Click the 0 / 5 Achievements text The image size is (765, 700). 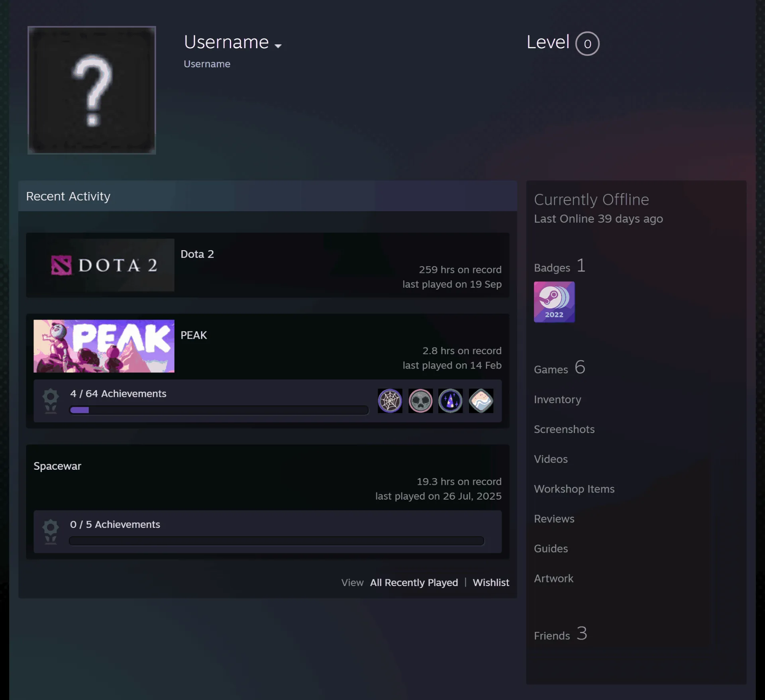[x=115, y=524]
